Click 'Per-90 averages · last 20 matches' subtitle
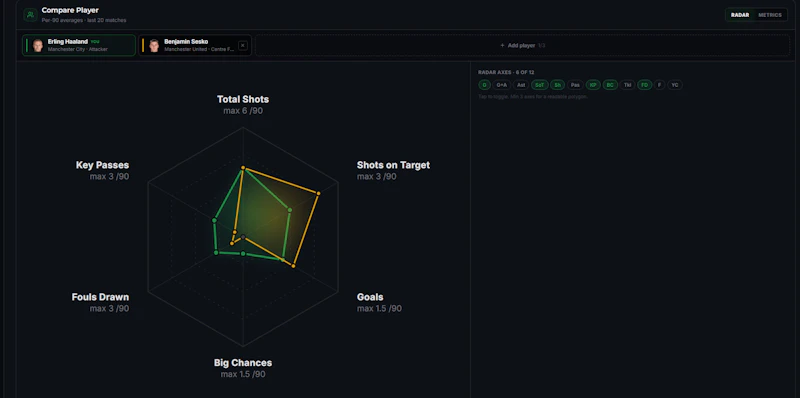Screen dimensions: 800x398 click(84, 20)
